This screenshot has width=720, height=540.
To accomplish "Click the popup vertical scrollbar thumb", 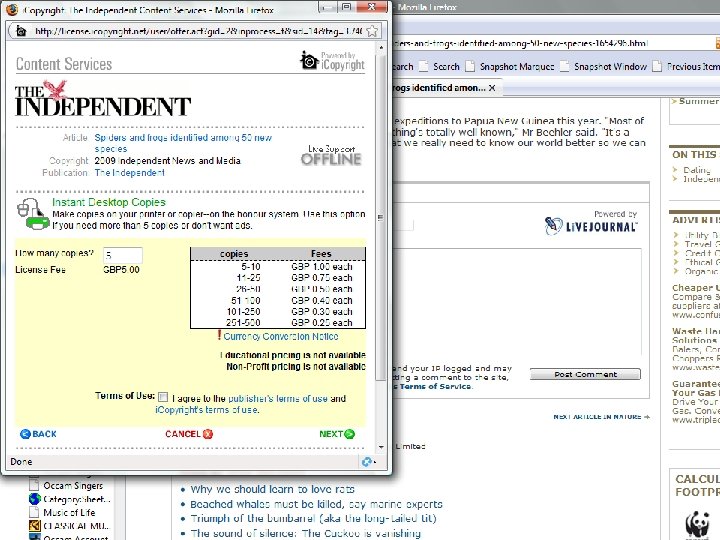I will tap(381, 216).
